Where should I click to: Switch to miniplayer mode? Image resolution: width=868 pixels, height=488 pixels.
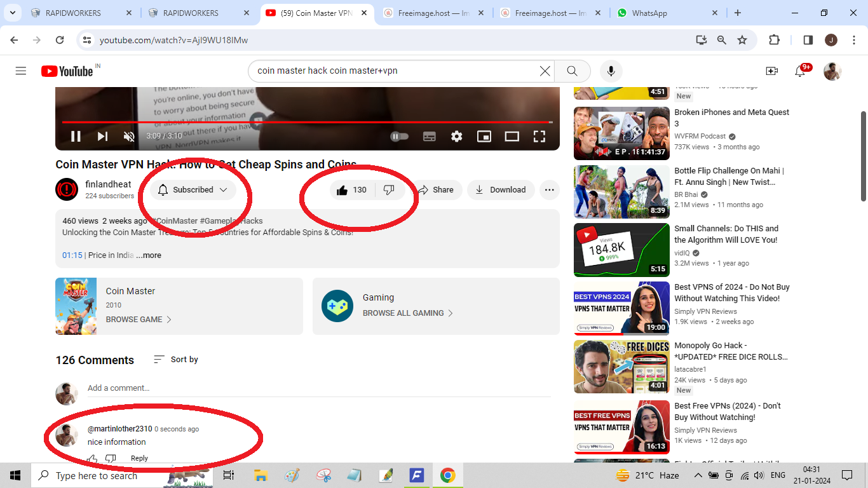484,136
